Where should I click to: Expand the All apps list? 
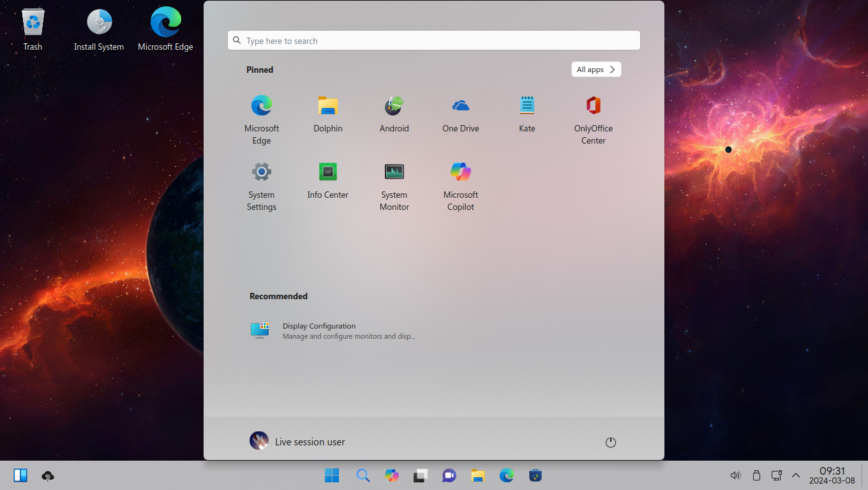596,70
